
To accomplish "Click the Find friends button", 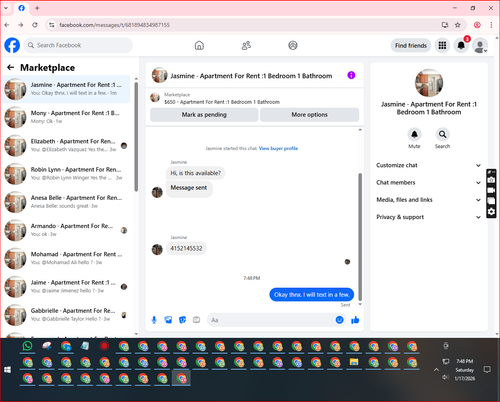I will pyautogui.click(x=411, y=45).
